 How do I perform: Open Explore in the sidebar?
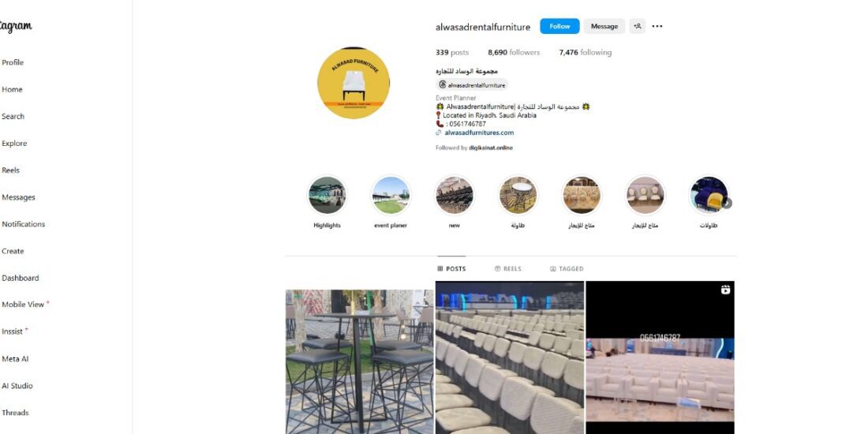click(x=14, y=144)
